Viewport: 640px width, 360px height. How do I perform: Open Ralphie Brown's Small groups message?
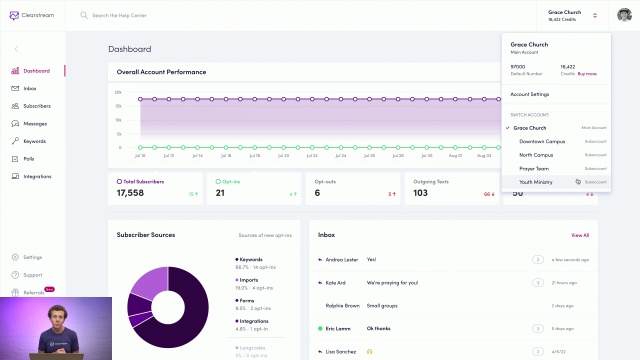(453, 305)
